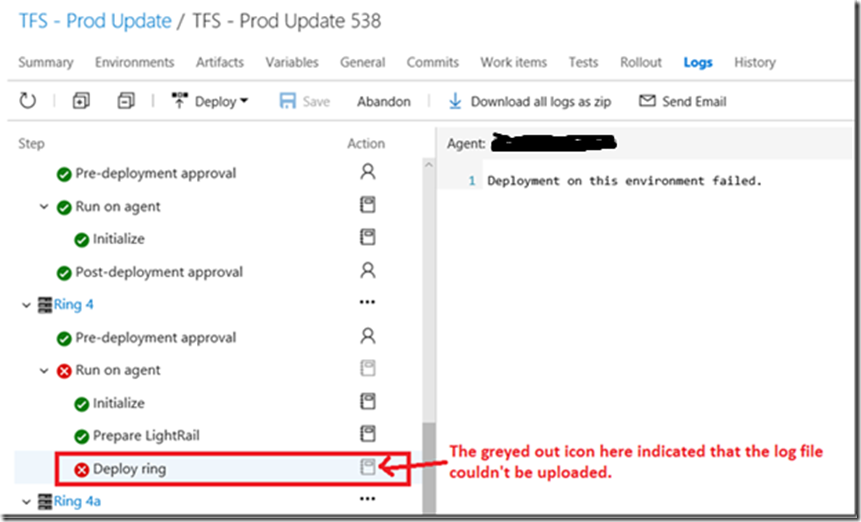Open log icon for first Run on agent

(368, 205)
